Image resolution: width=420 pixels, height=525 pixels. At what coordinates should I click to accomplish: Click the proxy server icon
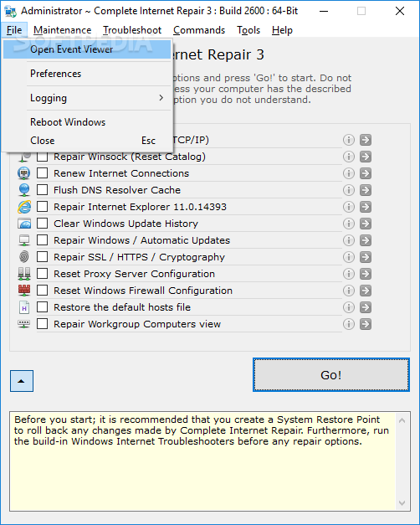click(24, 274)
